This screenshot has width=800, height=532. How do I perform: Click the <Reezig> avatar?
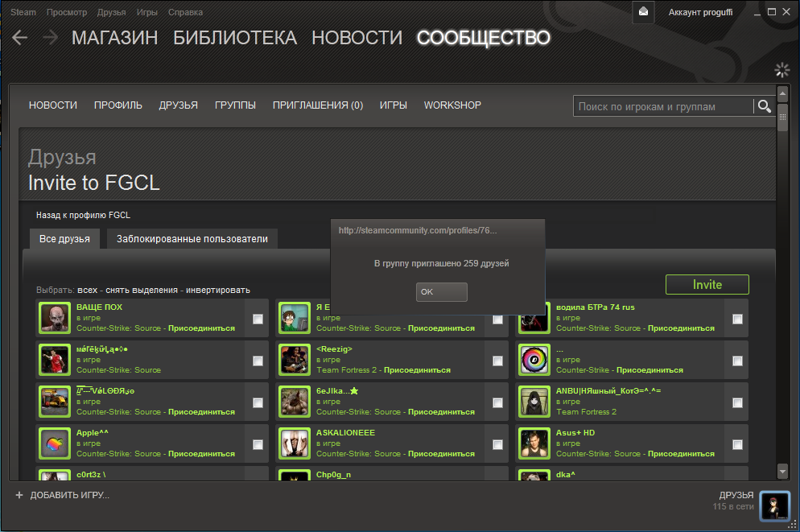[295, 360]
